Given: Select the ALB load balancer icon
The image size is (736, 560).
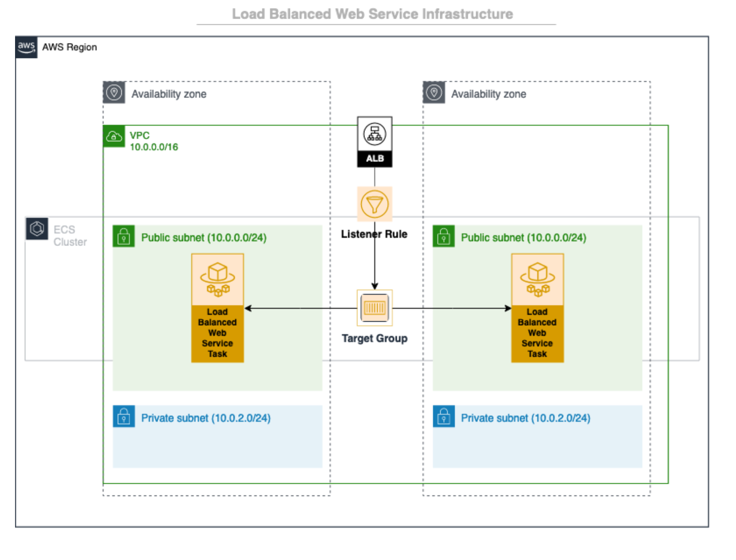Looking at the screenshot, I should point(375,134).
